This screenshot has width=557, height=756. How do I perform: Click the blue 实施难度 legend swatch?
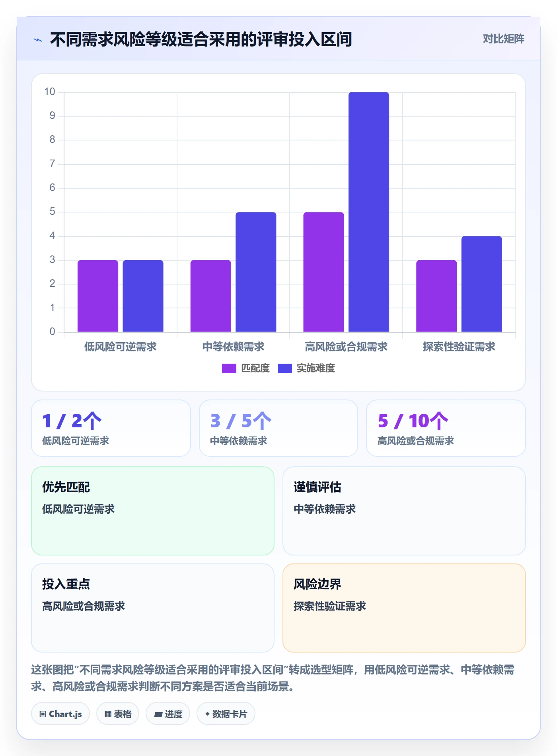tap(285, 368)
